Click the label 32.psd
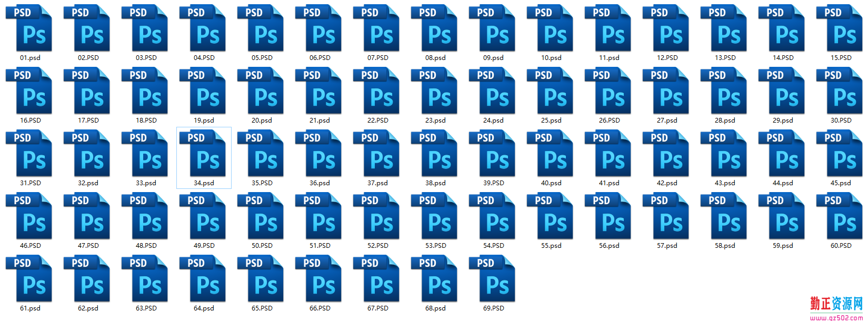Viewport: 868px width, 321px height. [88, 183]
